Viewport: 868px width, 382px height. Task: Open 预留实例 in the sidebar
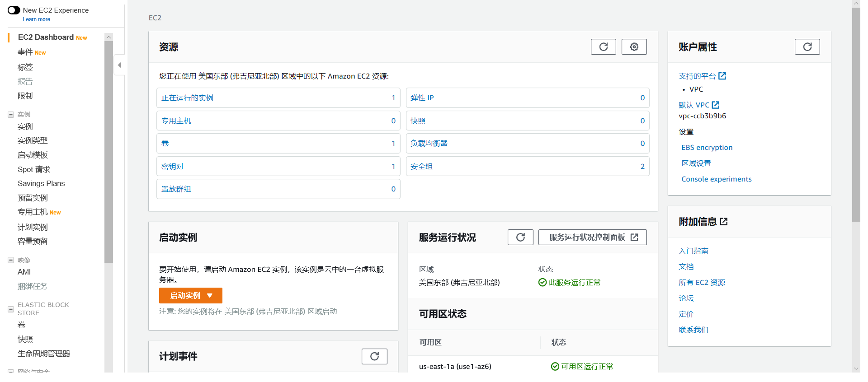tap(33, 198)
